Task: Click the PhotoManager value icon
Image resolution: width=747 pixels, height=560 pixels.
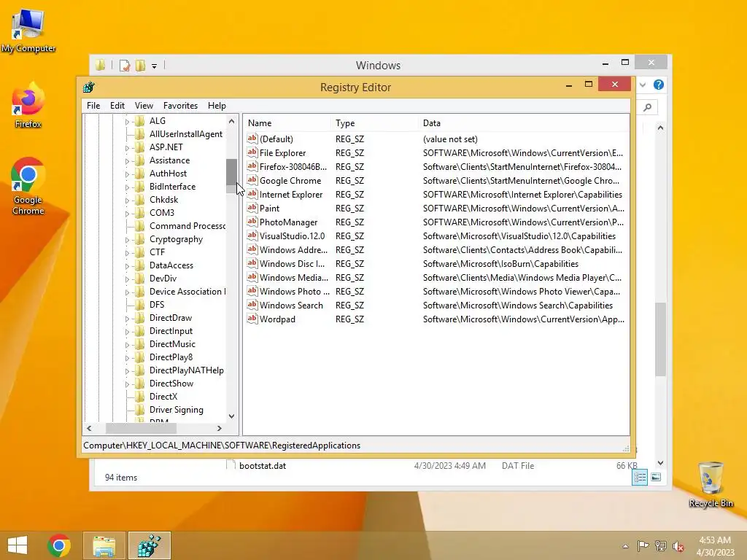Action: [x=252, y=222]
